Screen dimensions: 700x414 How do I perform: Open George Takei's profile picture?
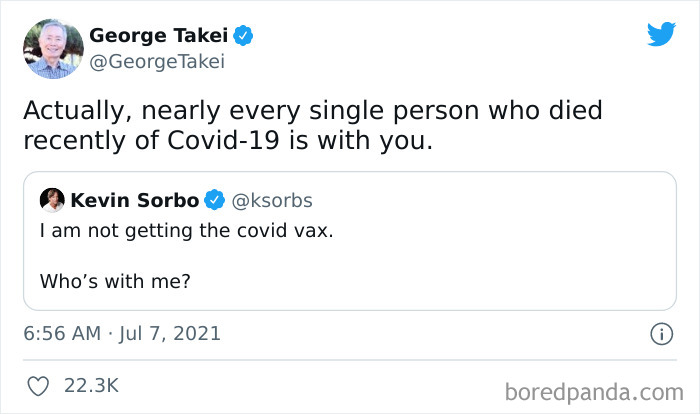pos(50,48)
